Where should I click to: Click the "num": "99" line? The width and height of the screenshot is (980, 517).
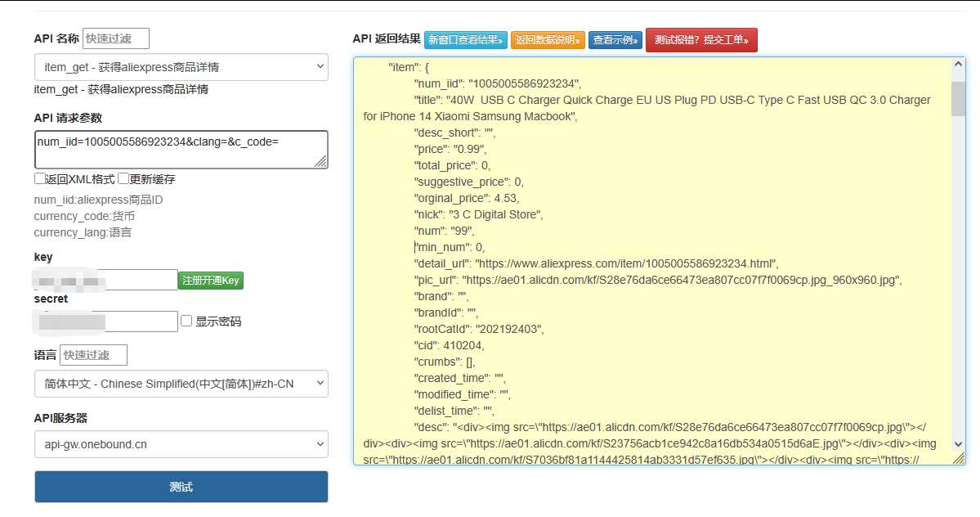[x=444, y=231]
